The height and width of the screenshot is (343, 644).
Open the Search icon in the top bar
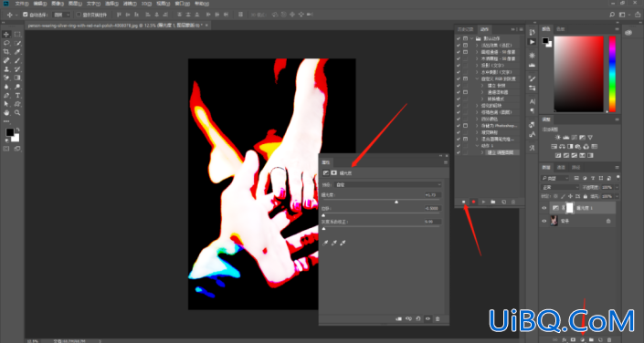tap(612, 15)
